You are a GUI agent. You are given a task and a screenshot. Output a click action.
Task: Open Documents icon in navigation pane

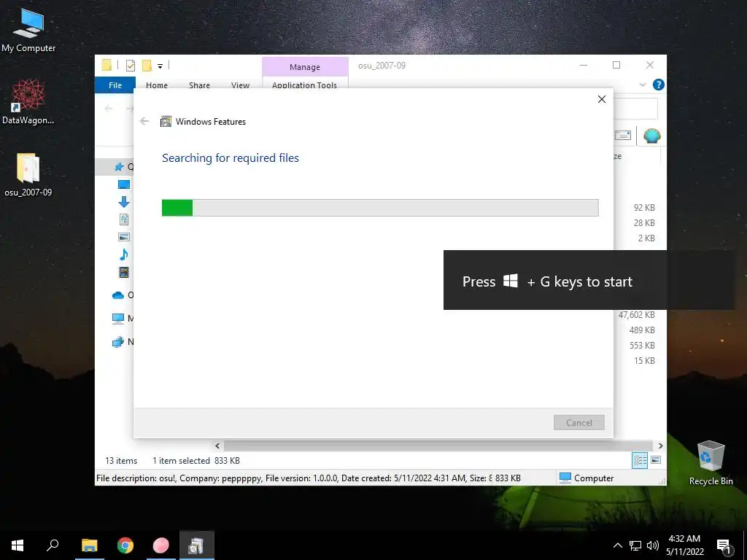click(124, 219)
